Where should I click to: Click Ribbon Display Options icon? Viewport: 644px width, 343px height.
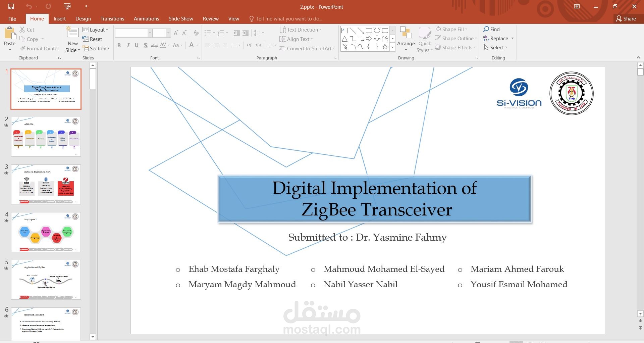577,6
